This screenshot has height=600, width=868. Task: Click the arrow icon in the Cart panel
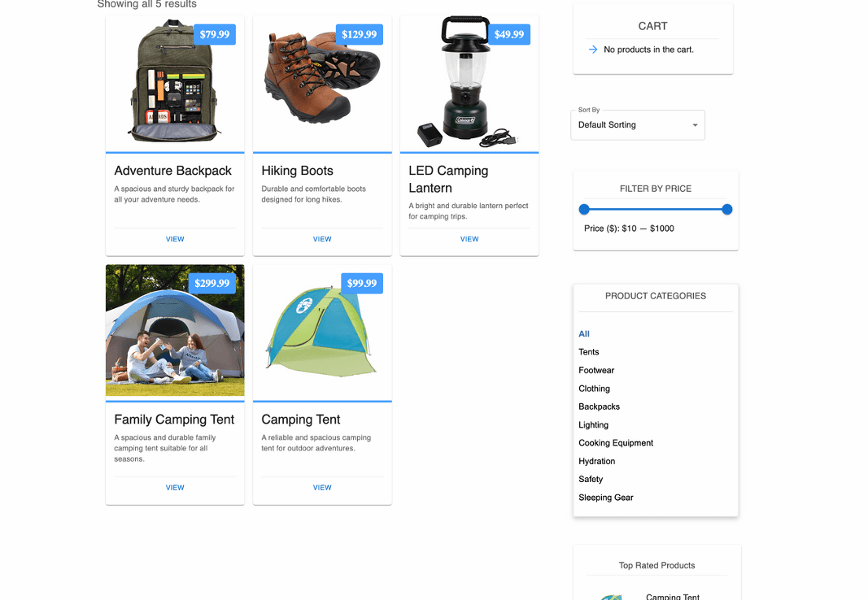point(593,50)
